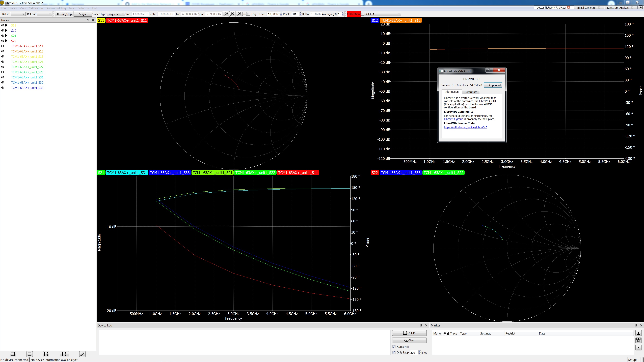The image size is (644, 362).
Task: Click the full-span zoom magnifier icon
Action: tap(226, 14)
